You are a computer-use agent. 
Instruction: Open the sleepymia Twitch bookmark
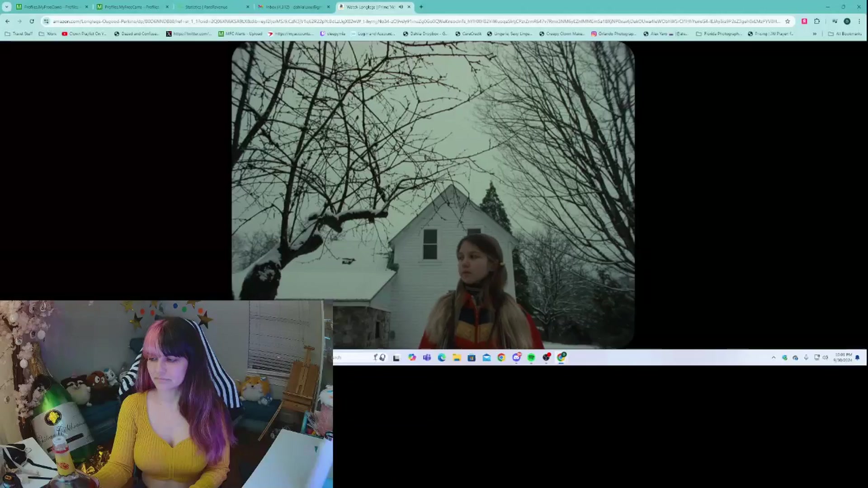[x=333, y=34]
